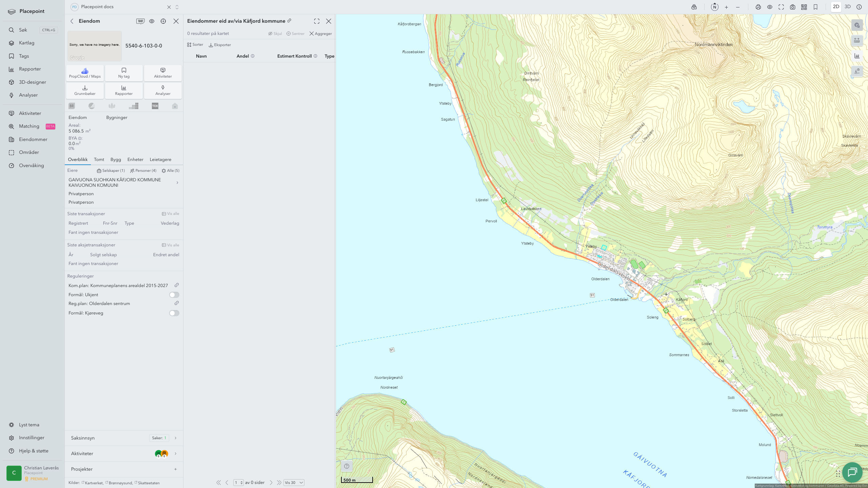Screen dimensions: 868x488
Task: Open PropCloud / Maps for this property
Action: [x=85, y=73]
